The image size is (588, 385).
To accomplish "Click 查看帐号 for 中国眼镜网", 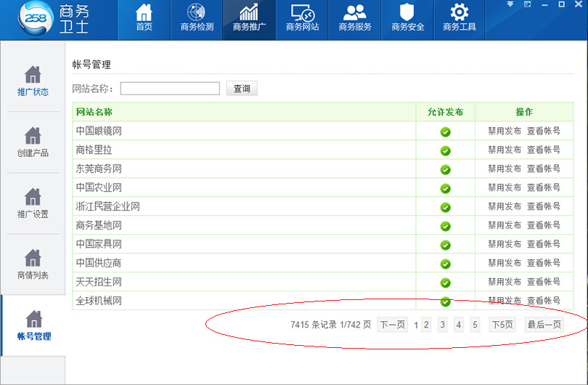I will coord(544,131).
